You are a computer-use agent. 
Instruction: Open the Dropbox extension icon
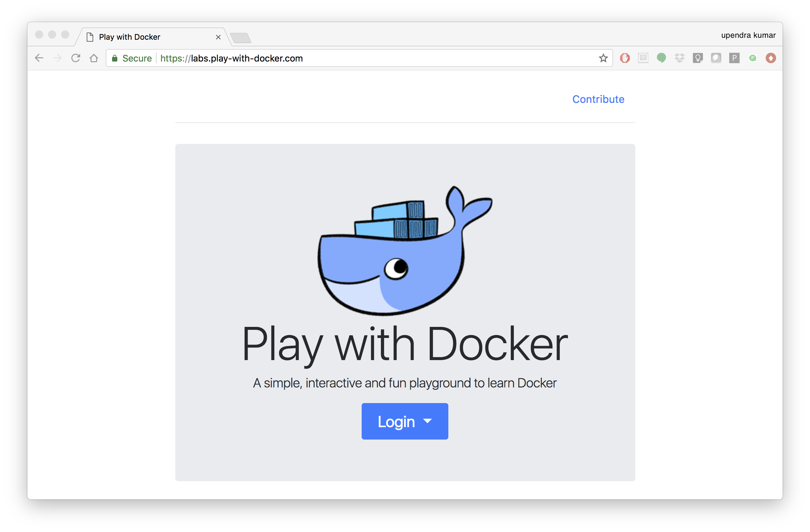click(680, 58)
